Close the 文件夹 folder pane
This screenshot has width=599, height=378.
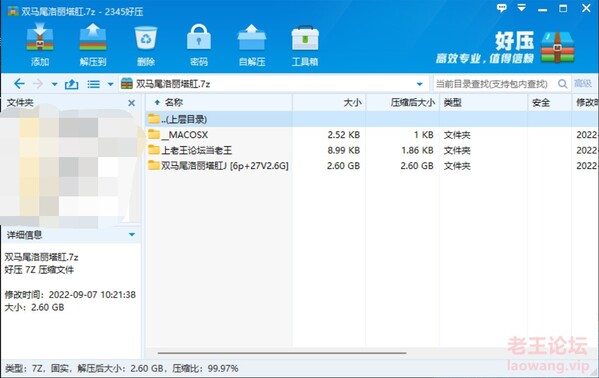131,103
